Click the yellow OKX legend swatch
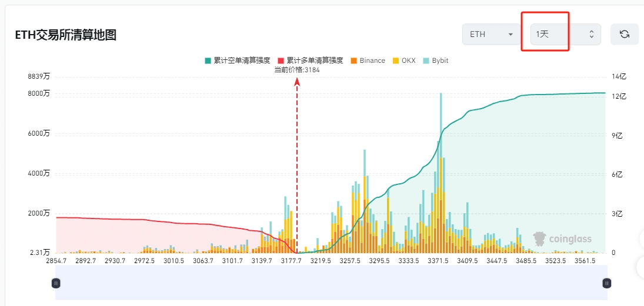 [x=396, y=60]
